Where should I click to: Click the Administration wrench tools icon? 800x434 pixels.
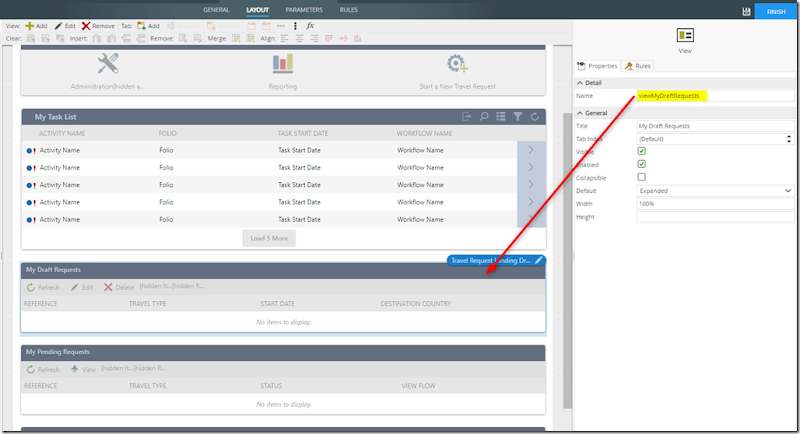click(x=108, y=64)
